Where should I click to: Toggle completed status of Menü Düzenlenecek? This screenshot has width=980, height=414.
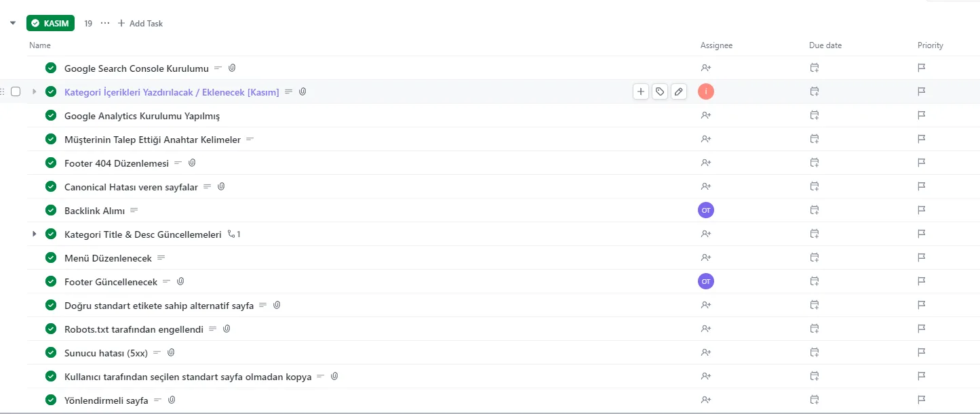point(51,257)
